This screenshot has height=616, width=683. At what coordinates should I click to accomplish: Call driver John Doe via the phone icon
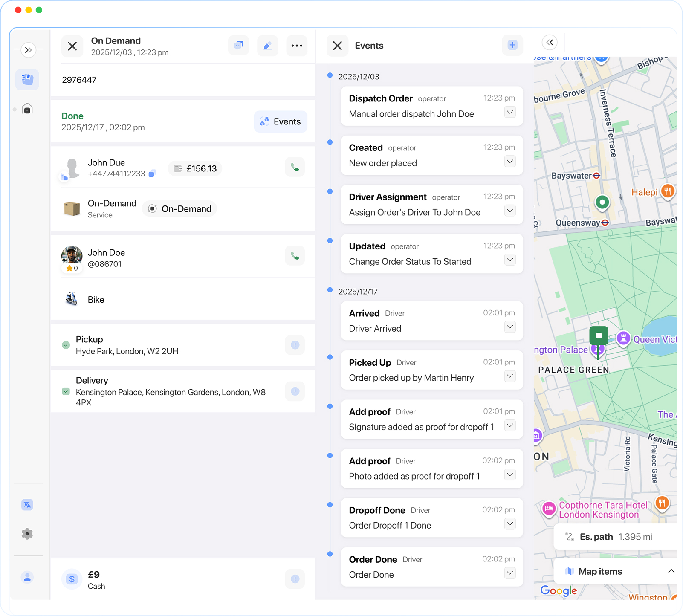[x=295, y=255]
